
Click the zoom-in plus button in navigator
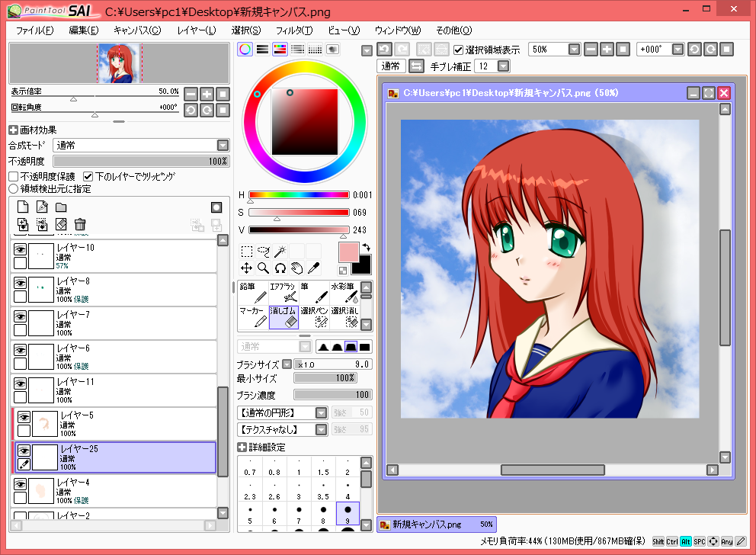pyautogui.click(x=207, y=94)
